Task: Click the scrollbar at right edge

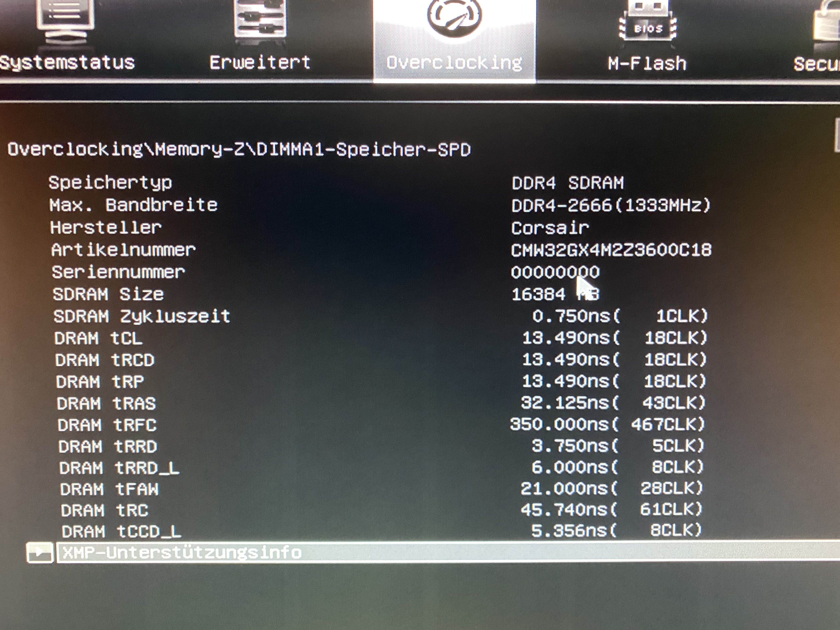Action: [x=837, y=135]
